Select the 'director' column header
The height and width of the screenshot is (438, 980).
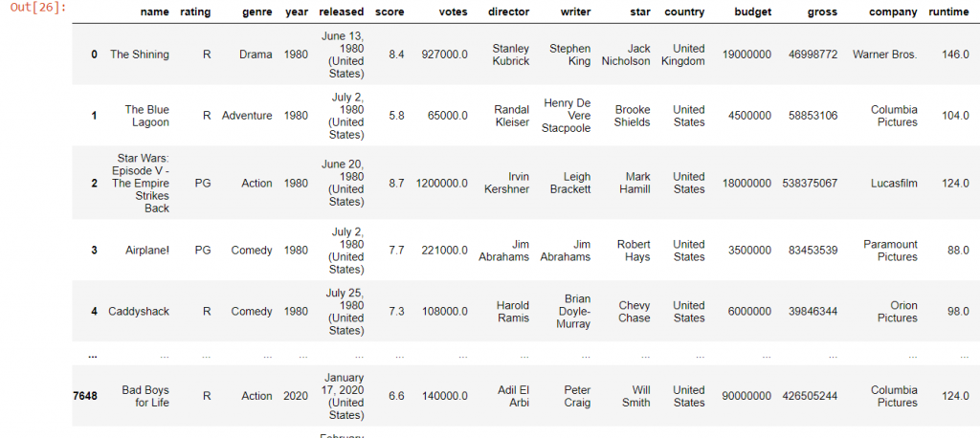(x=509, y=11)
